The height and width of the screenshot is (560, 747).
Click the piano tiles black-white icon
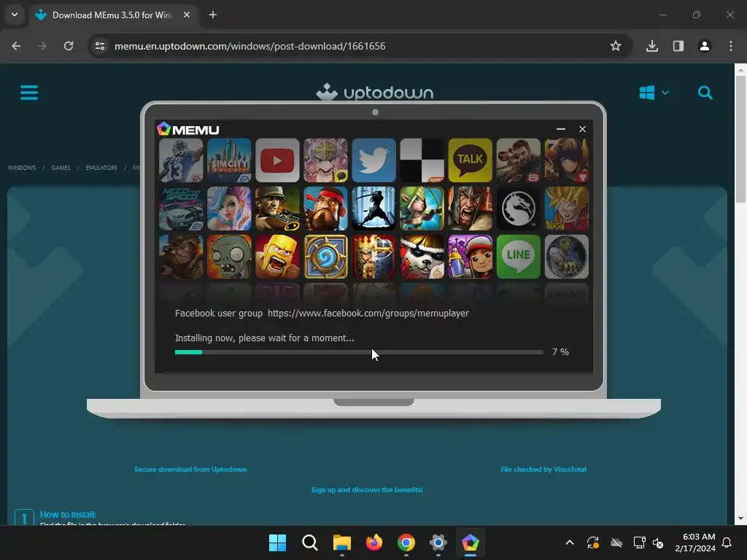point(422,160)
